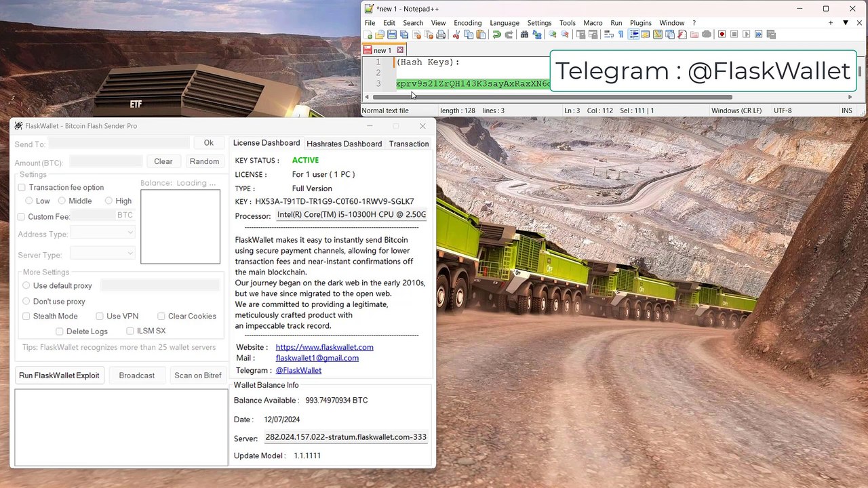Open the Notepad++ tab list dropdown arrow
The image size is (868, 488).
coord(846,23)
